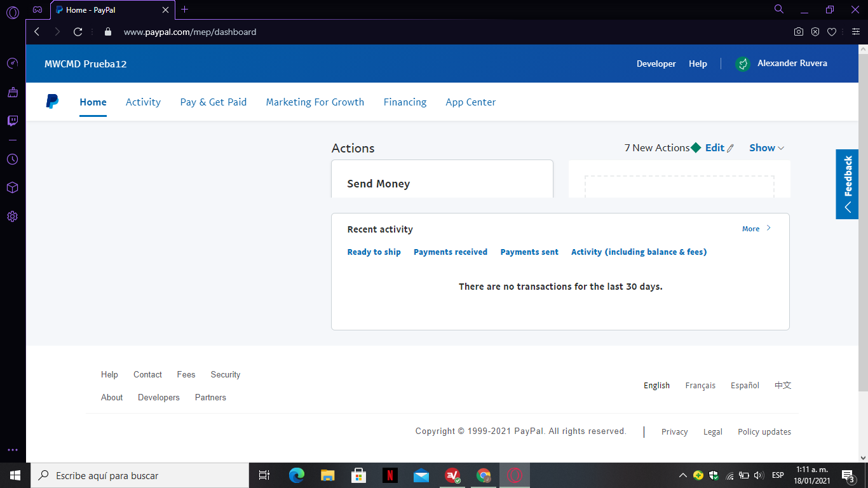Click the green diamond New Actions marker

click(x=696, y=147)
